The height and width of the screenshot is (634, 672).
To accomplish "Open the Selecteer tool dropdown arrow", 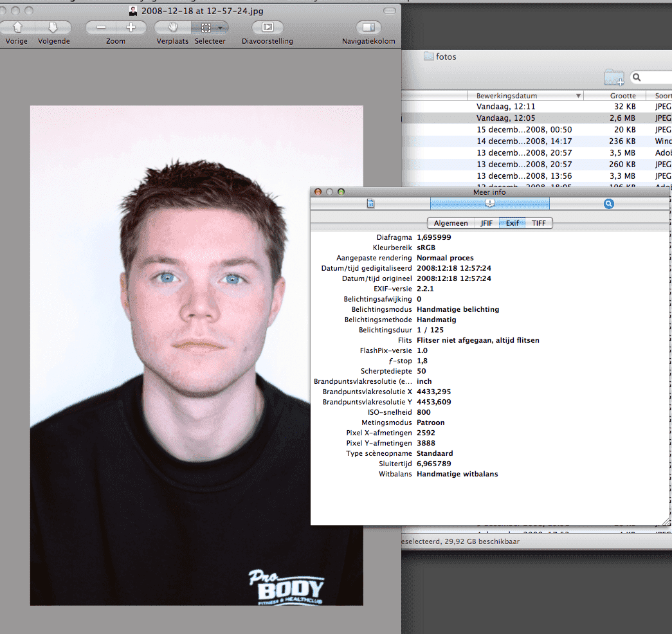I will tap(221, 28).
